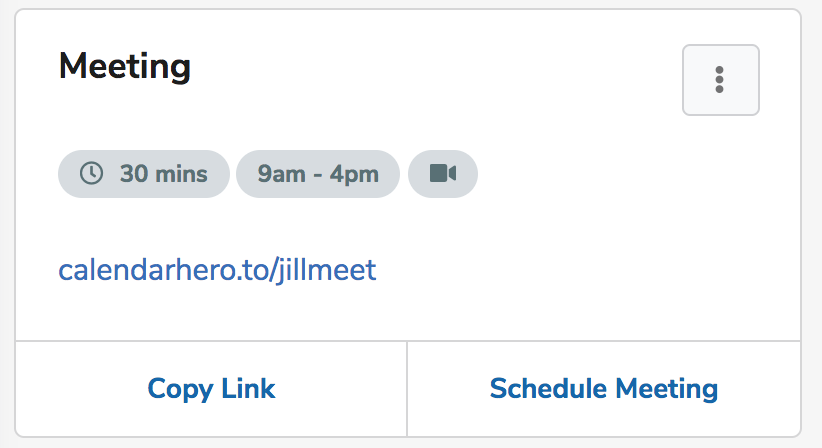This screenshot has height=448, width=822.
Task: Schedule a meeting from the card footer
Action: point(603,388)
